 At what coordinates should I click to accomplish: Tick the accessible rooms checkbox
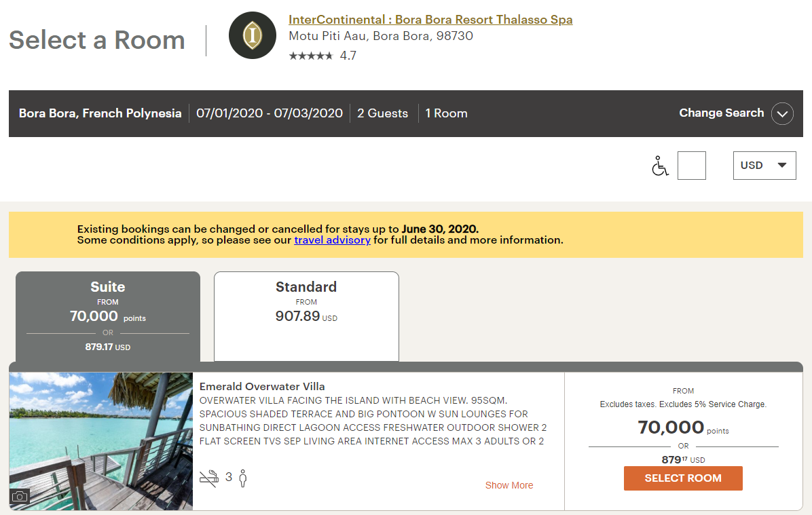pos(691,166)
